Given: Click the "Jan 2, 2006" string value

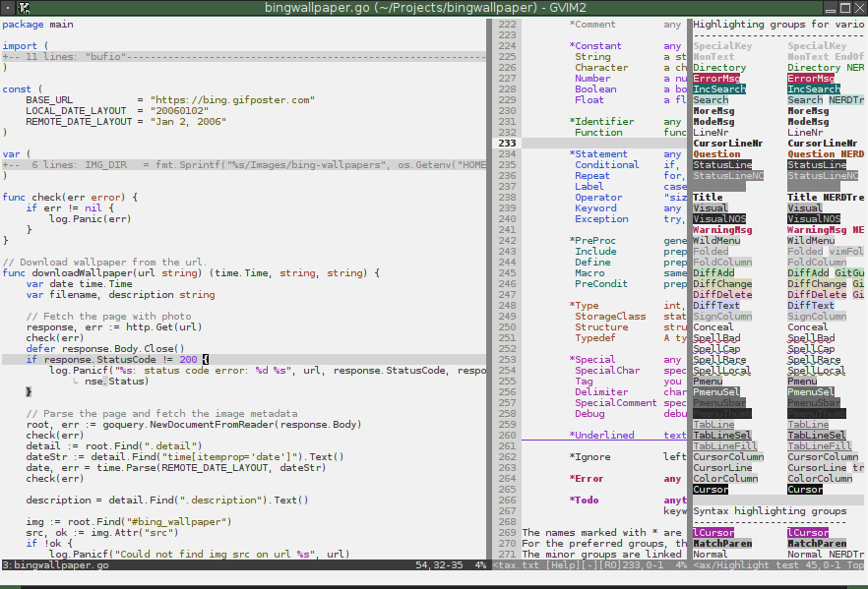Looking at the screenshot, I should (x=188, y=122).
